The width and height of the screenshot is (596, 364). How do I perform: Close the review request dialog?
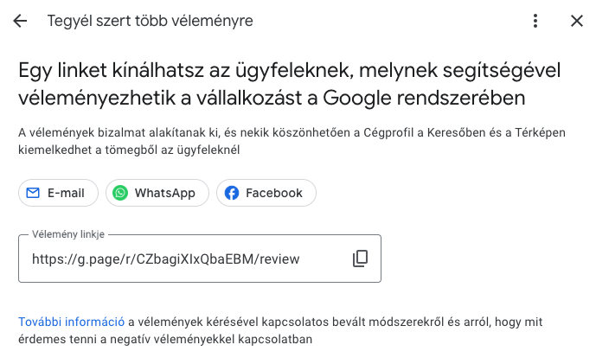[577, 21]
